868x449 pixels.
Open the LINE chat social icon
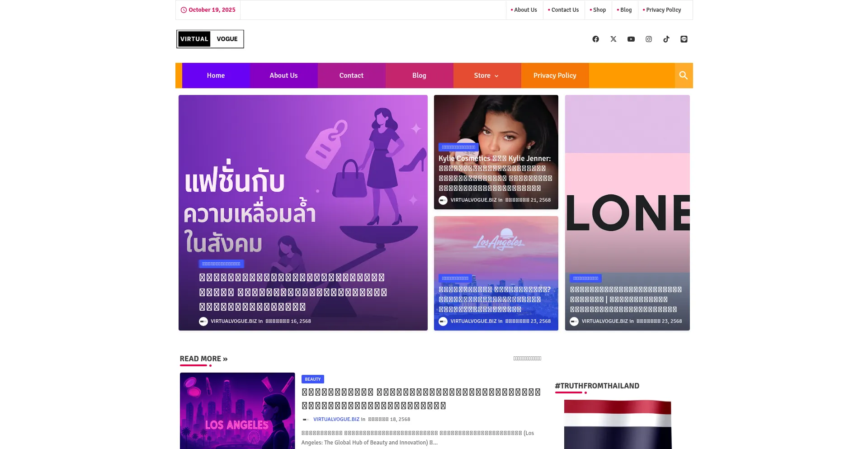[684, 39]
